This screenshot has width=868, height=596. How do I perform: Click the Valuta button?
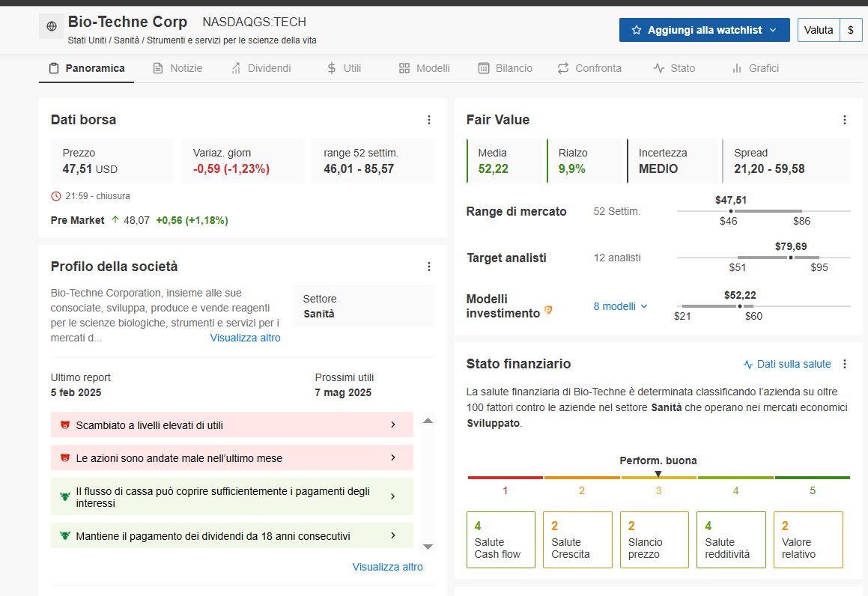(x=818, y=30)
